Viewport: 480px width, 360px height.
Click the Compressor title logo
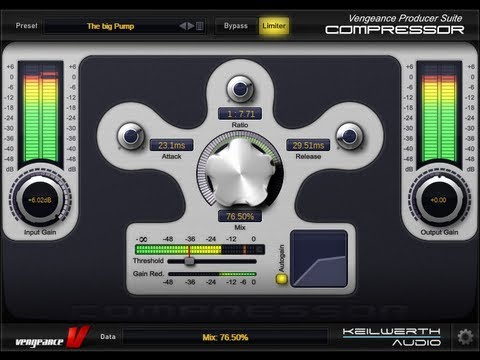click(395, 30)
